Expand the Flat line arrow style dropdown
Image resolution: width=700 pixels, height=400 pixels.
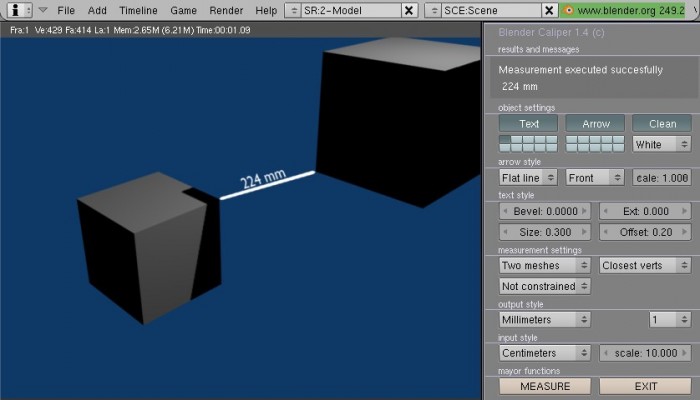coord(528,178)
